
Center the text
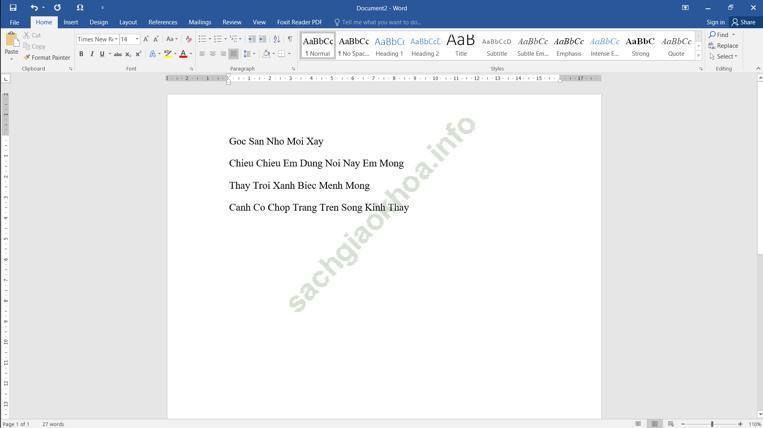pos(213,54)
